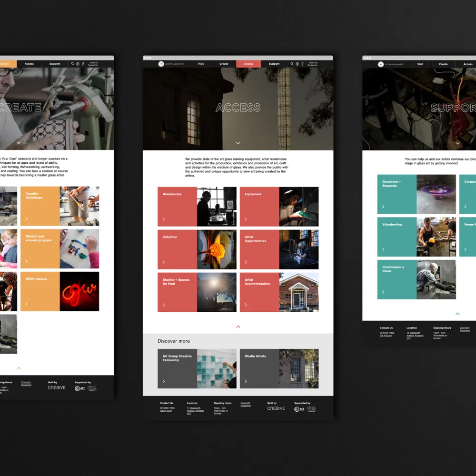Open the brick house Artist Accommodation photo
This screenshot has width=476, height=476.
[299, 292]
